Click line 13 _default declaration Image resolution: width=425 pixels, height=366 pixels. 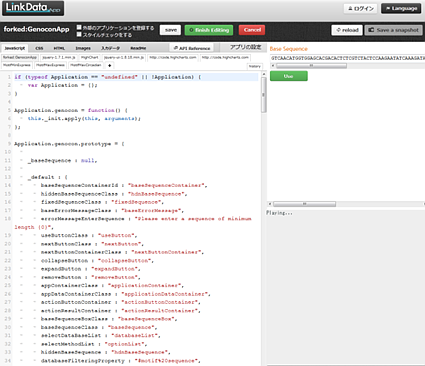click(x=48, y=177)
